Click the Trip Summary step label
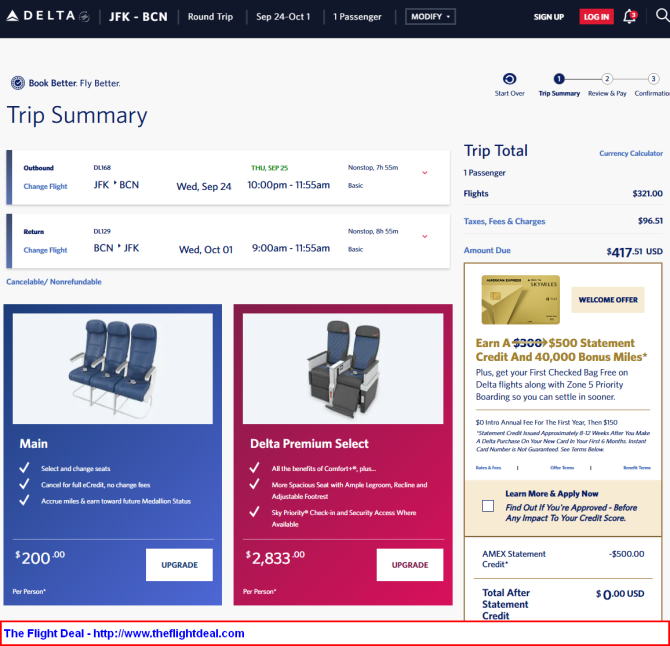 click(x=559, y=93)
